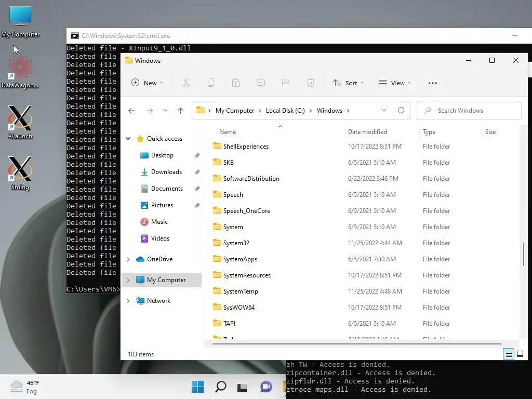Open taskbar Search magnifier

pyautogui.click(x=220, y=387)
